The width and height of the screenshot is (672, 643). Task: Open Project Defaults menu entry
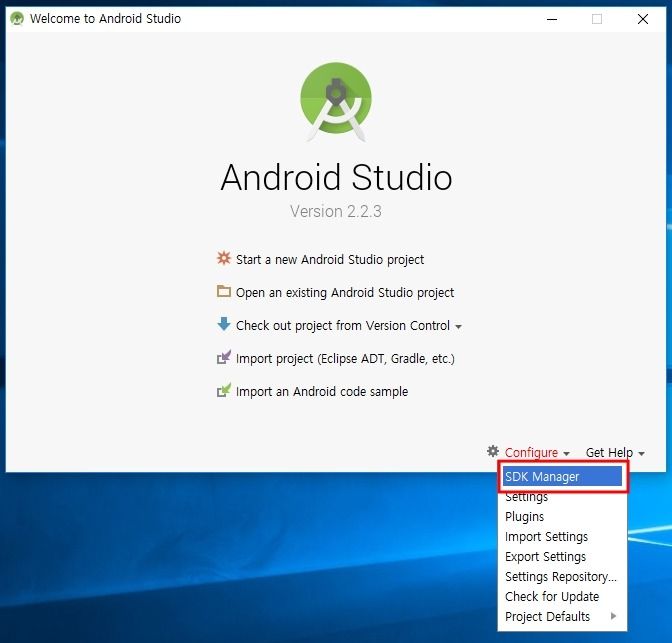pos(562,616)
